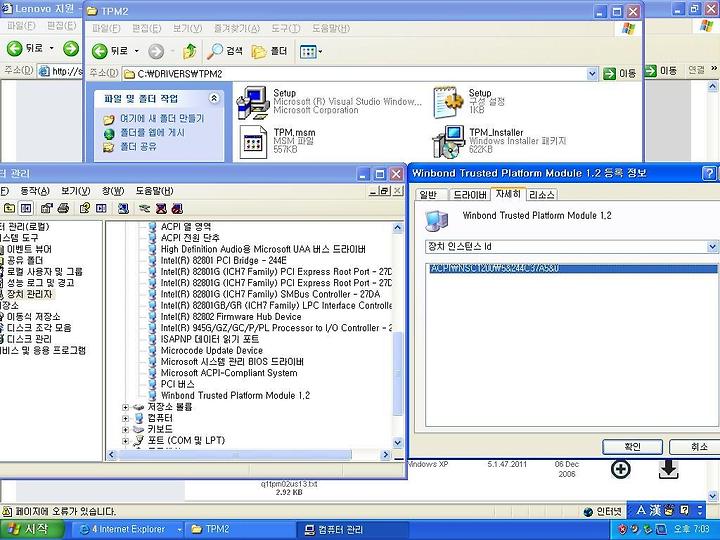Switch to Computer Management (컴퓨터 관리) taskbar button
This screenshot has width=720, height=540.
[352, 529]
